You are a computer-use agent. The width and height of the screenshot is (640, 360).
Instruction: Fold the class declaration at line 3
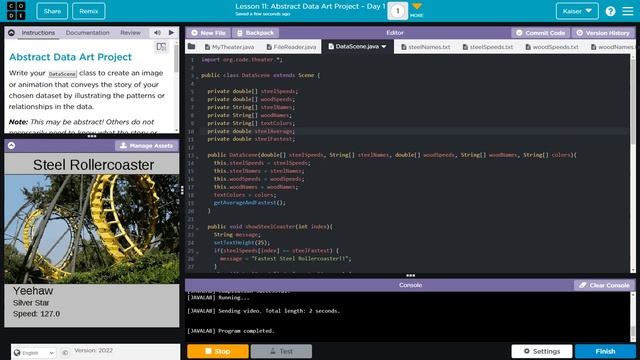pyautogui.click(x=197, y=76)
